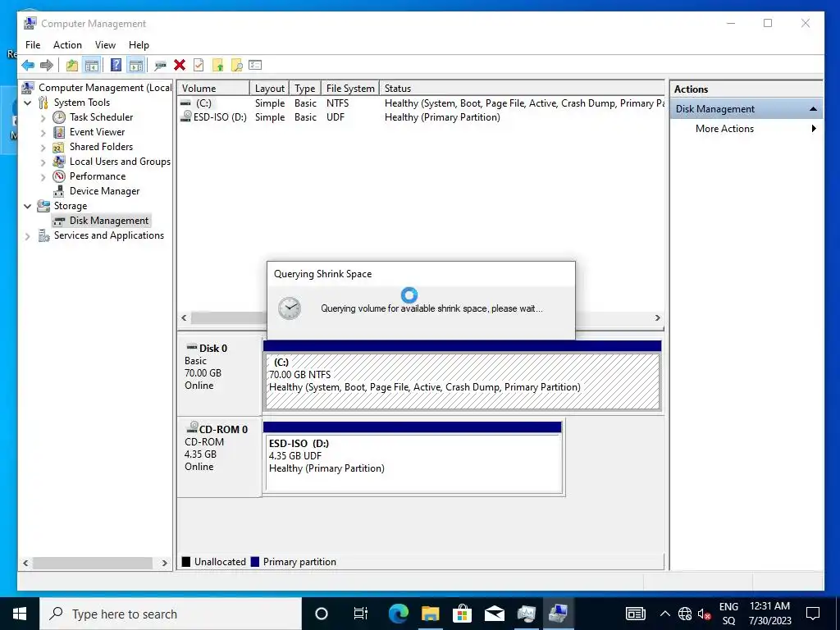
Task: Collapse the System Tools tree node
Action: pyautogui.click(x=28, y=103)
